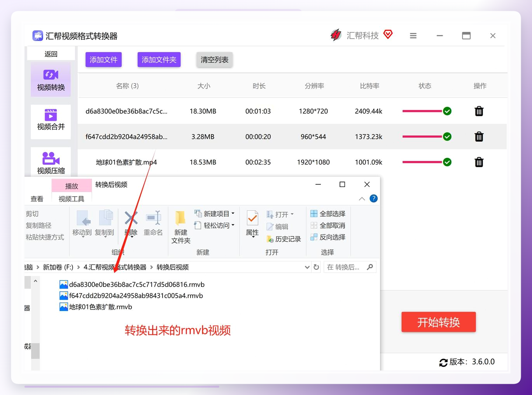Click 4.汇帮视频格式转换器 in the address path
Image resolution: width=532 pixels, height=395 pixels.
coord(115,267)
